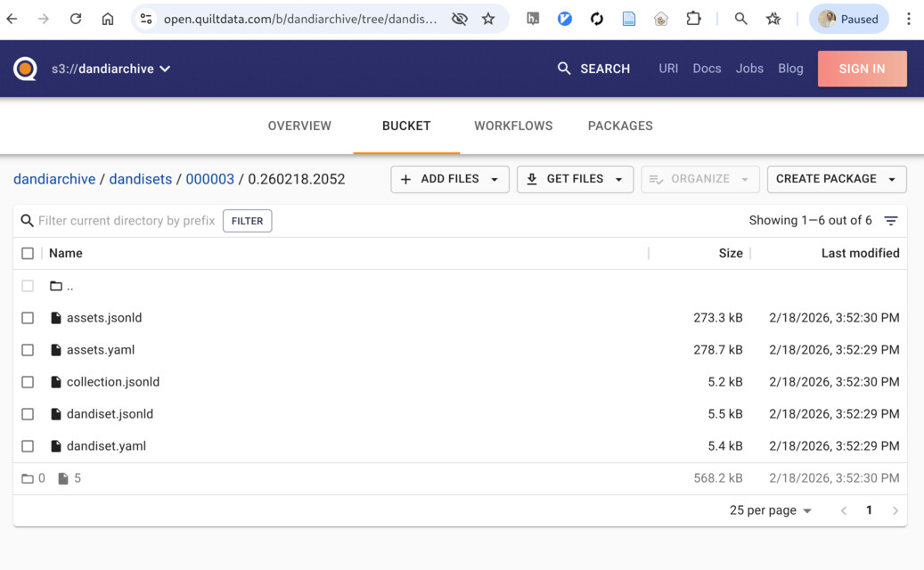Screen dimensions: 924x570
Task: Sort by the Size column header
Action: (x=730, y=253)
